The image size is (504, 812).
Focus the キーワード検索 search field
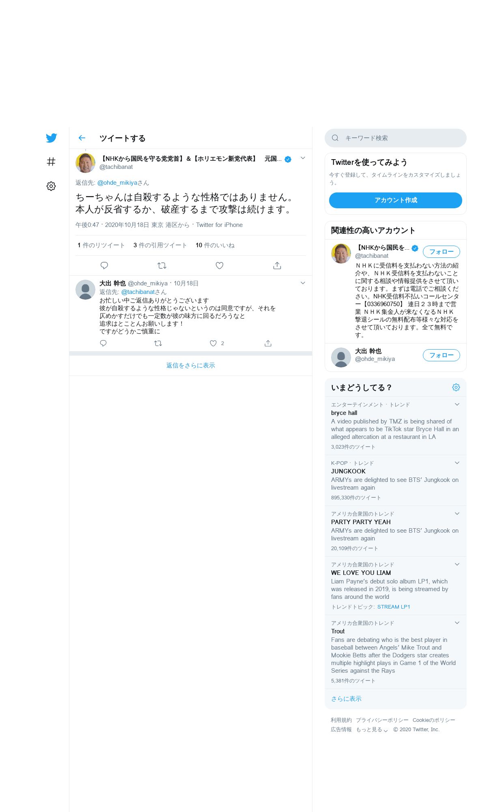(396, 138)
